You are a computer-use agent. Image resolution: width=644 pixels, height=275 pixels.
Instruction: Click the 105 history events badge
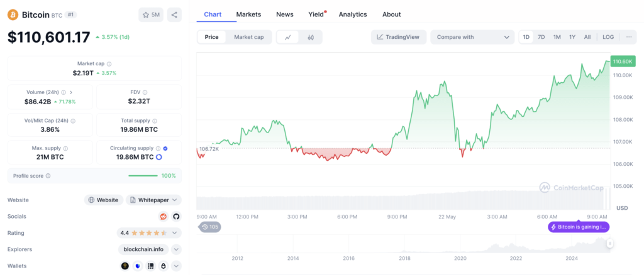coord(210,227)
